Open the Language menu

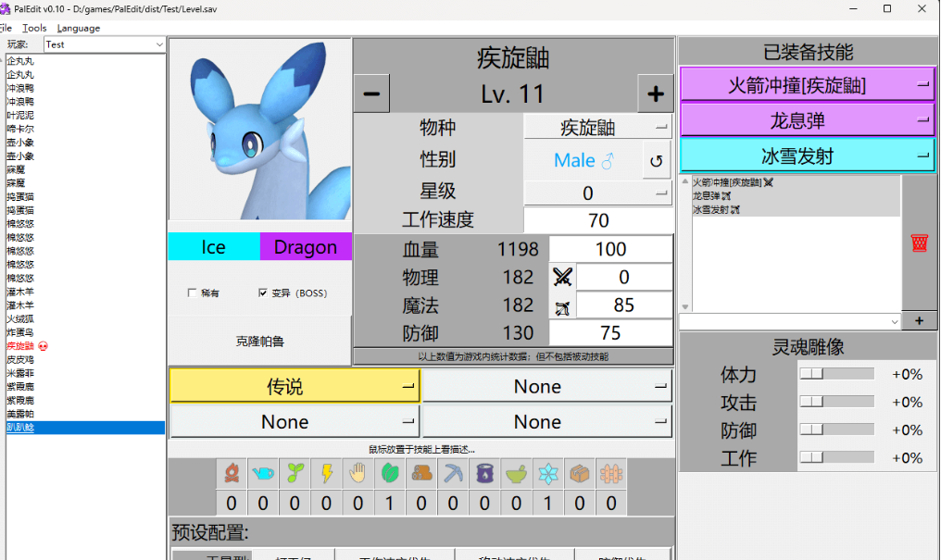point(79,28)
